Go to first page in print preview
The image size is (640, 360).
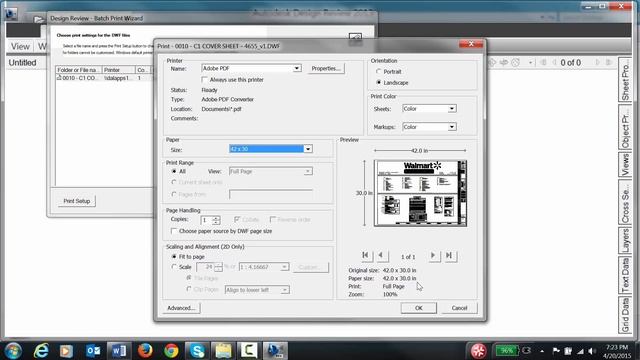click(x=366, y=256)
